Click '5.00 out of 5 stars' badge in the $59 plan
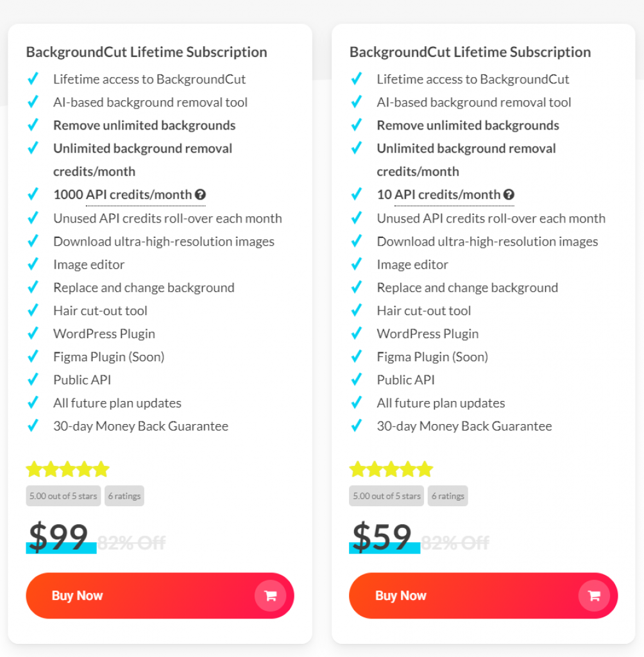Viewport: 644px width, 657px height. pos(387,496)
